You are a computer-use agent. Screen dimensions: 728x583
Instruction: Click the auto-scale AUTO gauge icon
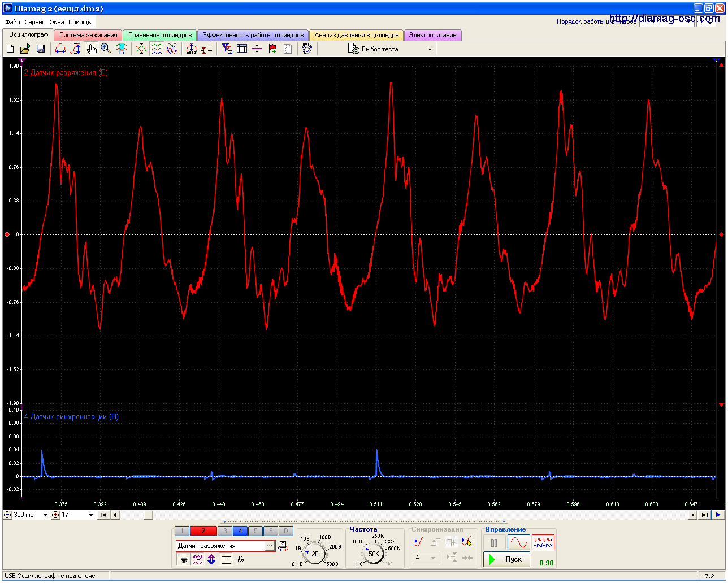coord(192,49)
